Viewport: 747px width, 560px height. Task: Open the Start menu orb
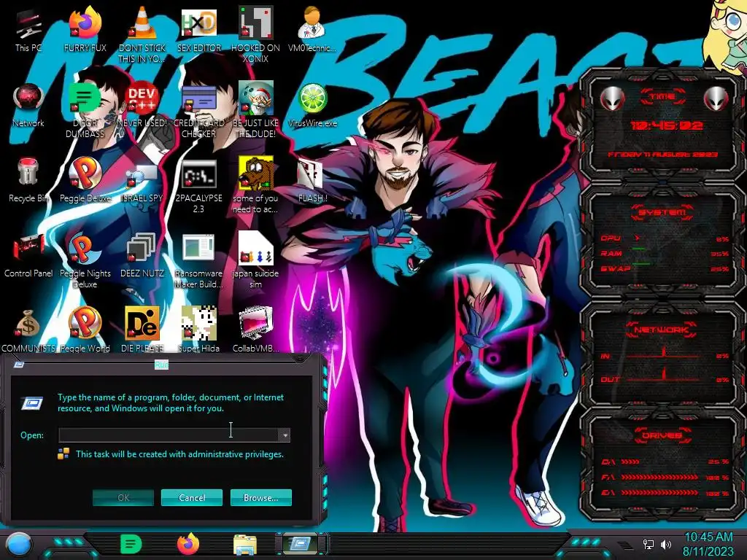pos(19,544)
